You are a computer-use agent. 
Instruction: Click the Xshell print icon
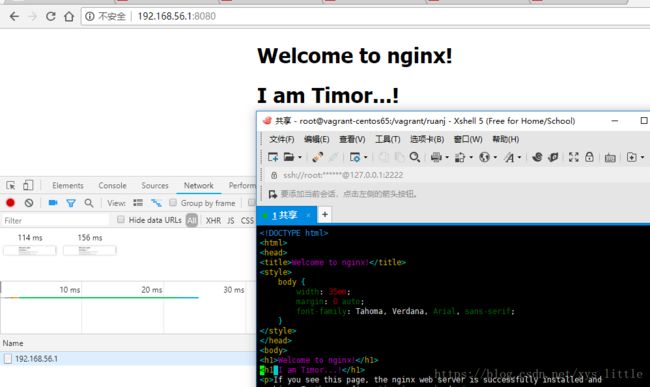pos(436,157)
